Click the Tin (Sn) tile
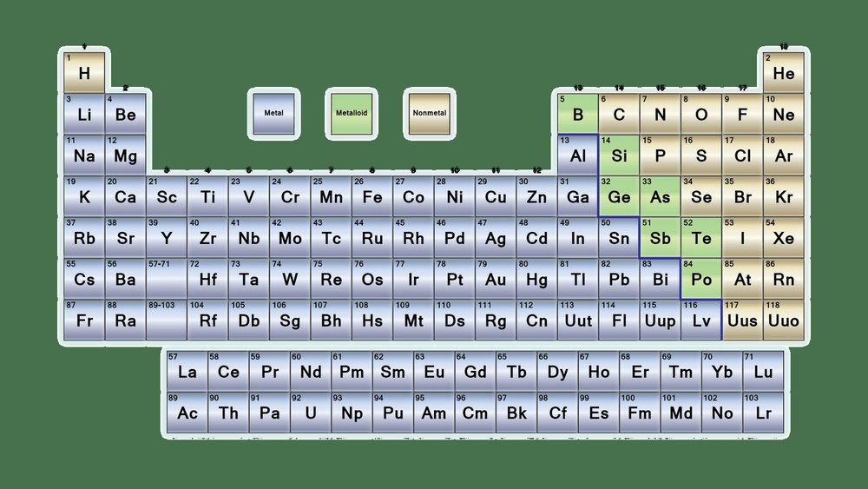868x489 pixels. [x=619, y=237]
